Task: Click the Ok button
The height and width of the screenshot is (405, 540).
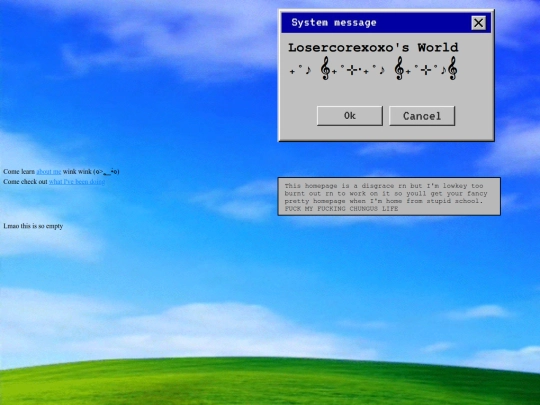Action: click(350, 116)
